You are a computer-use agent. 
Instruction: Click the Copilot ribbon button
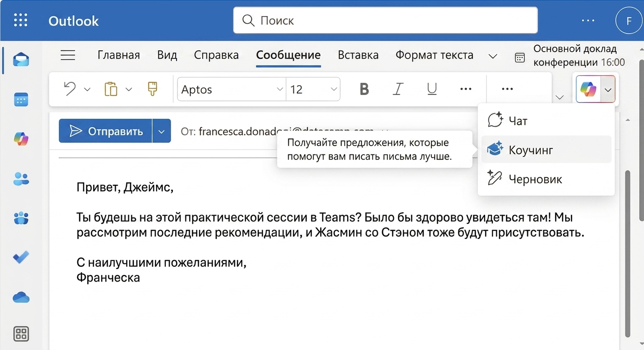[588, 88]
